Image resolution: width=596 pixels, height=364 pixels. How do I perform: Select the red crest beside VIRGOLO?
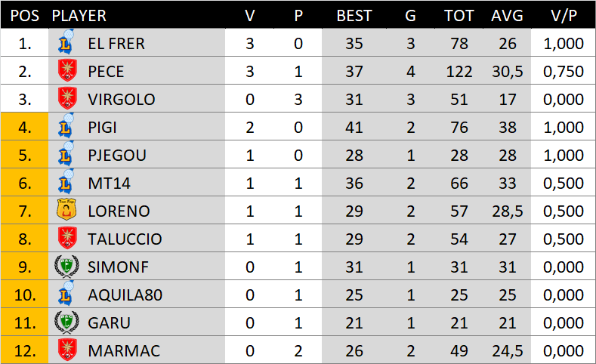(x=67, y=100)
